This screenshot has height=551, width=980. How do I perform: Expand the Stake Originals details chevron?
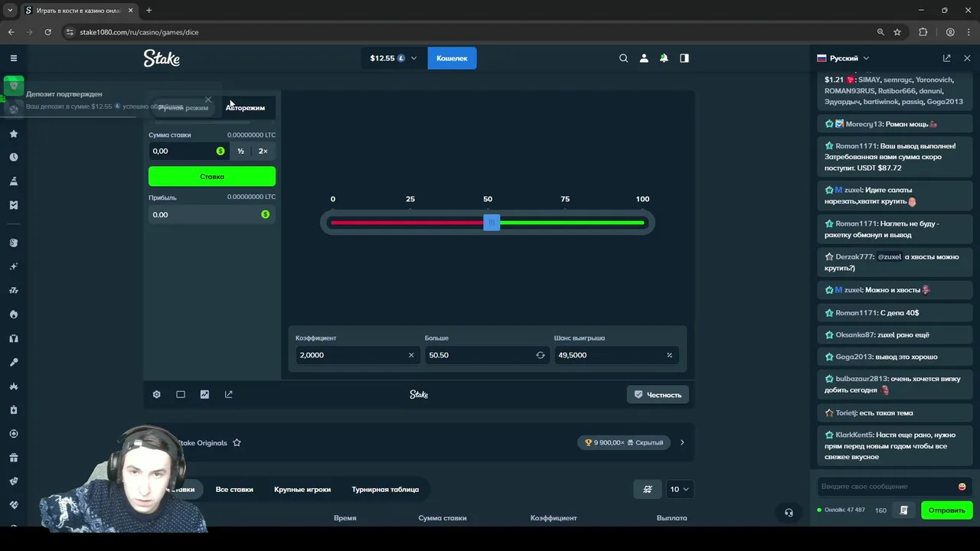click(682, 442)
